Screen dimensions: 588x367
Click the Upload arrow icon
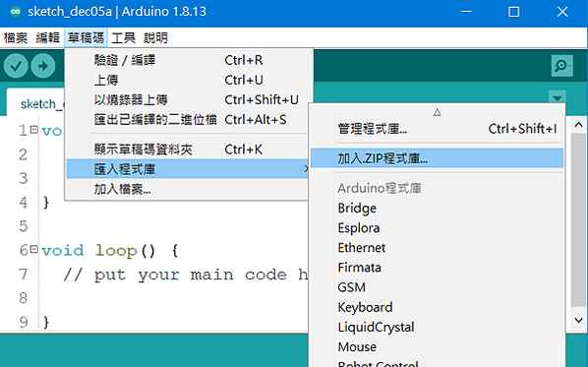(x=43, y=66)
